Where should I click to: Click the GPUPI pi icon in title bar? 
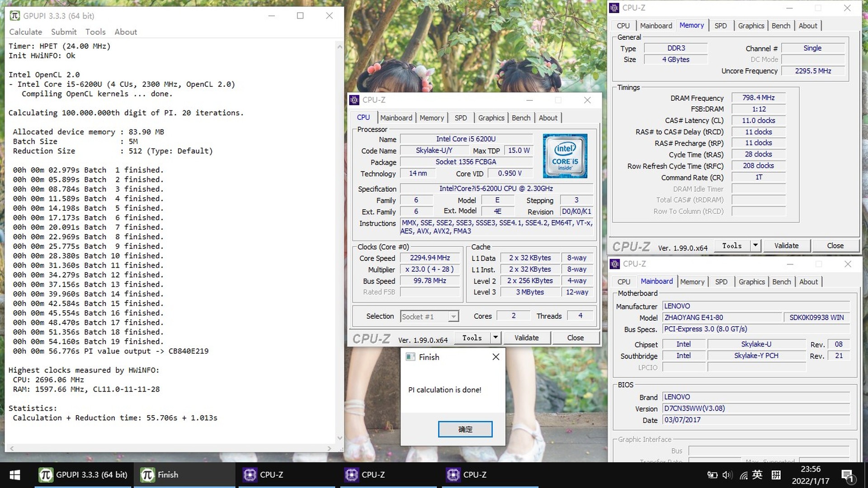click(15, 15)
